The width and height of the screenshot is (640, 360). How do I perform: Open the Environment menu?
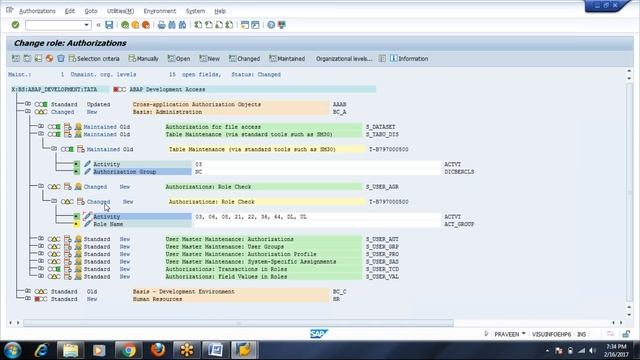(160, 11)
